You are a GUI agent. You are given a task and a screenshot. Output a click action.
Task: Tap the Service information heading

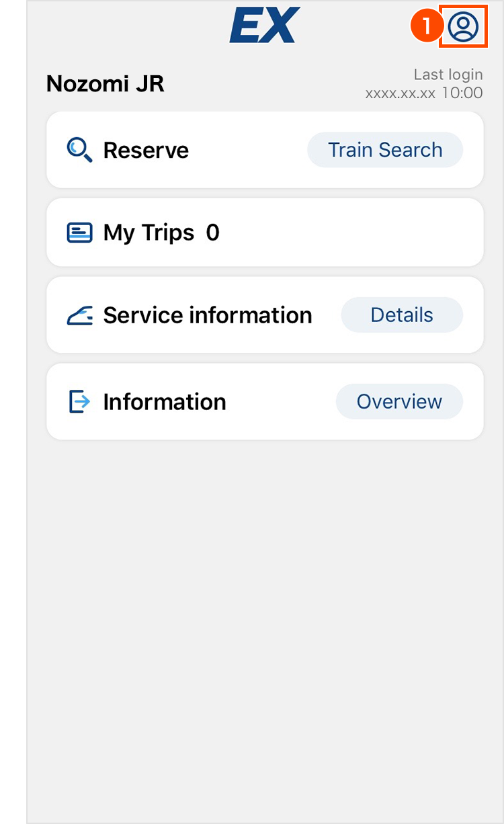click(207, 315)
